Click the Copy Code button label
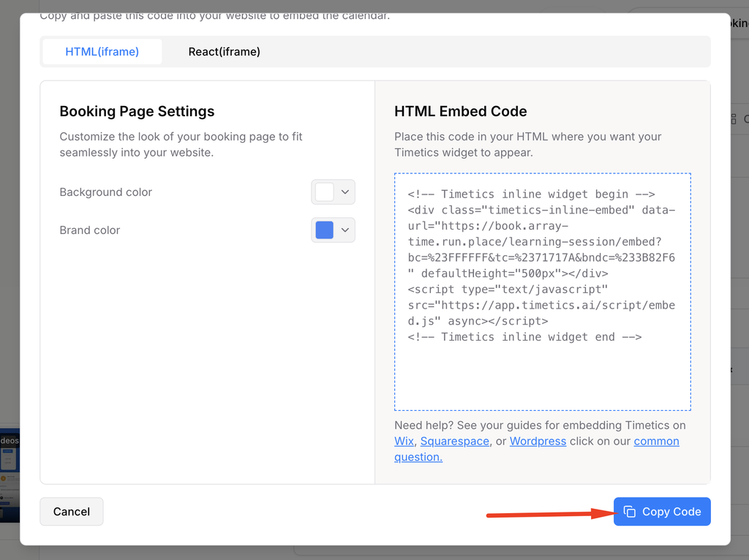749x560 pixels. click(671, 511)
